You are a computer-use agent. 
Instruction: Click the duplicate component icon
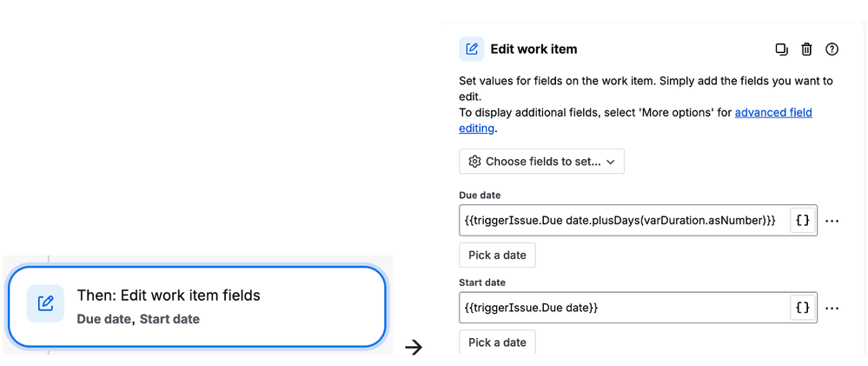781,50
